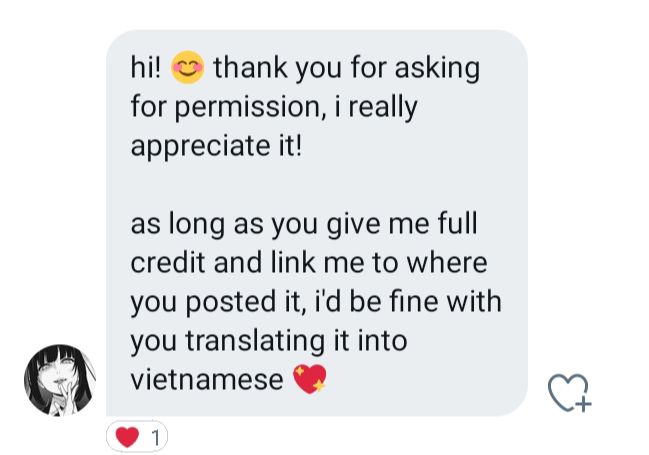This screenshot has width=649, height=455.
Task: Click the word "posted" in the message
Action: tap(231, 303)
